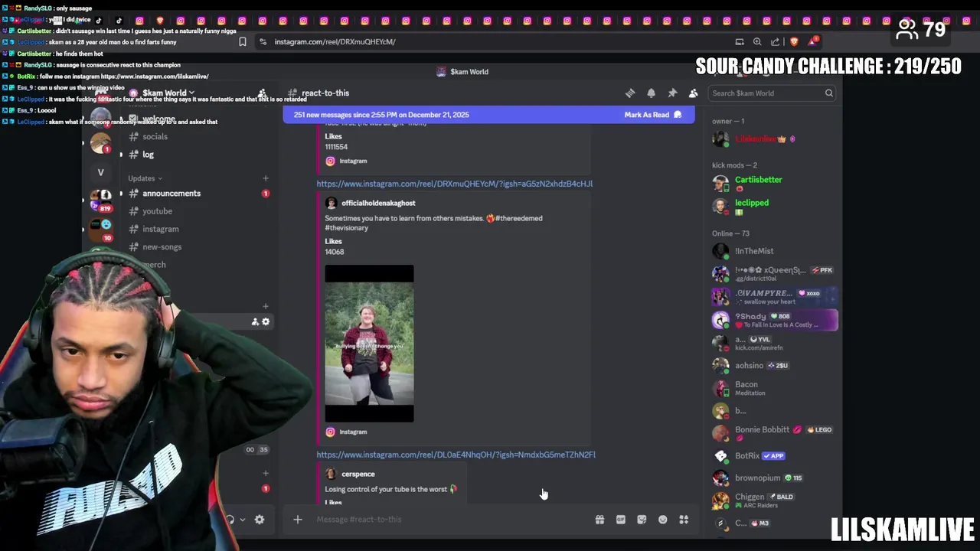
Task: Collapse the Updates category
Action: pyautogui.click(x=145, y=178)
